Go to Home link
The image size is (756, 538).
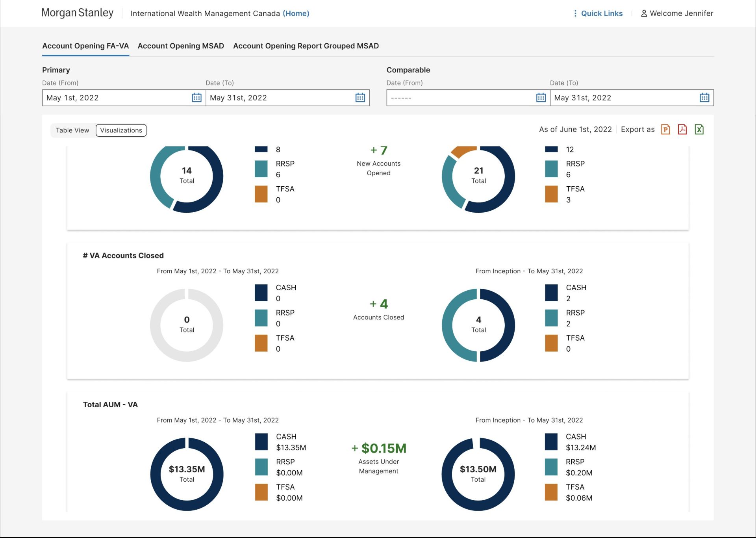click(x=296, y=13)
